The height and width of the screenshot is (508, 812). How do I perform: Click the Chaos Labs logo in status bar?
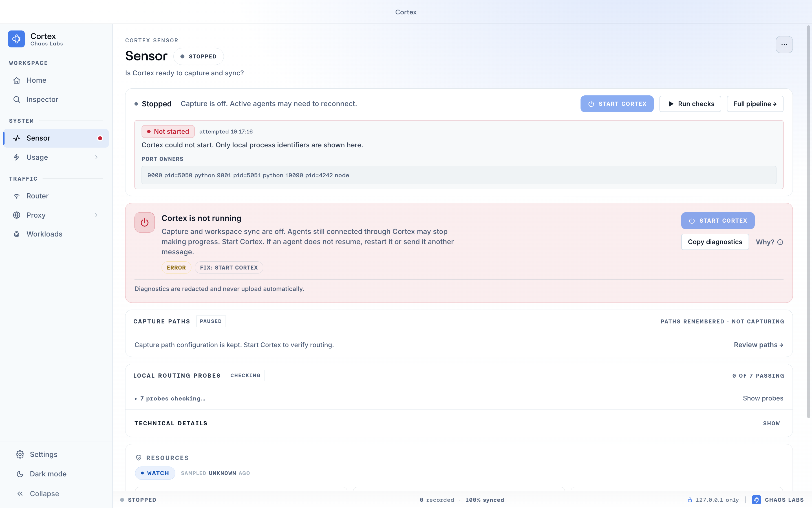coord(756,500)
